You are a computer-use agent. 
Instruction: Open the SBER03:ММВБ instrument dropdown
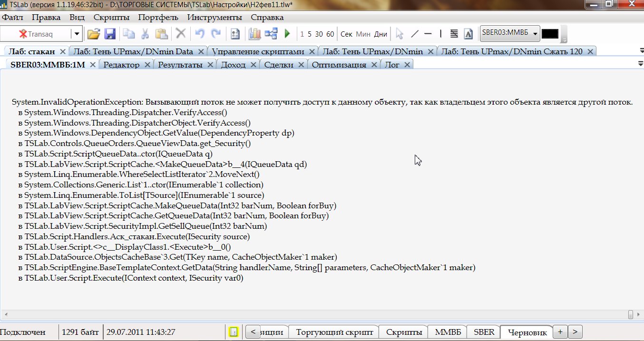pyautogui.click(x=535, y=34)
